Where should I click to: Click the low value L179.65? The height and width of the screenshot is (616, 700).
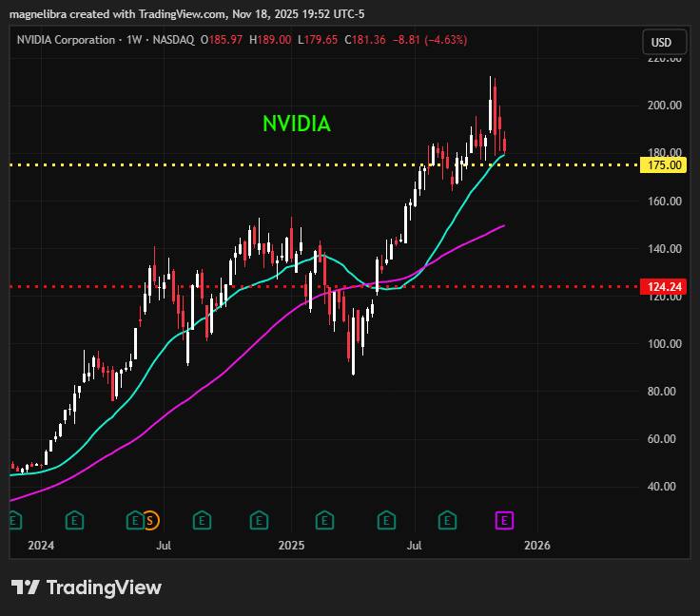point(318,40)
